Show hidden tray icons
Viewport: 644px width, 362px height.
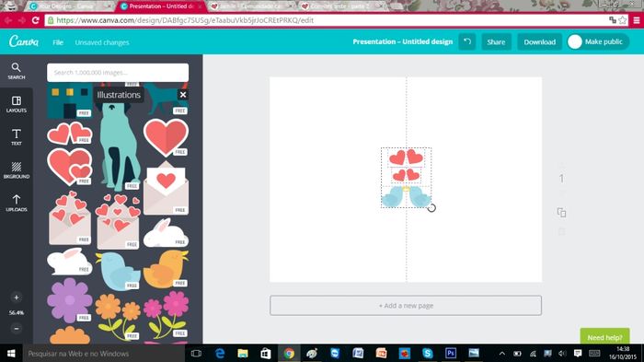502,354
